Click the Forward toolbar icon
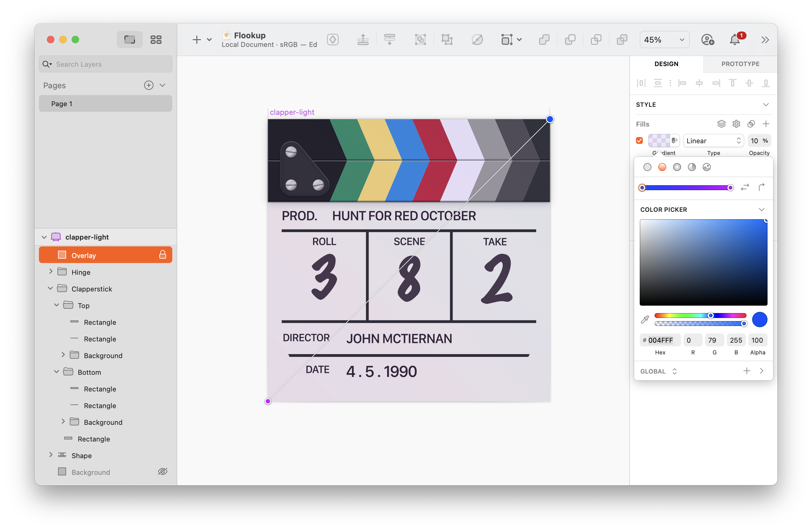Viewport: 812px width, 531px height. pyautogui.click(x=363, y=40)
